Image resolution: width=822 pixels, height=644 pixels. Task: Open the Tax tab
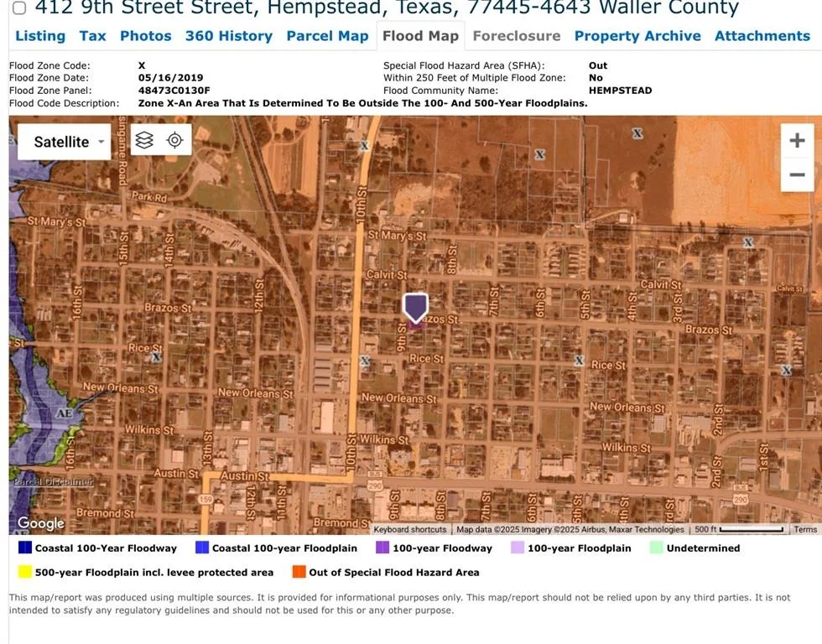[x=93, y=35]
